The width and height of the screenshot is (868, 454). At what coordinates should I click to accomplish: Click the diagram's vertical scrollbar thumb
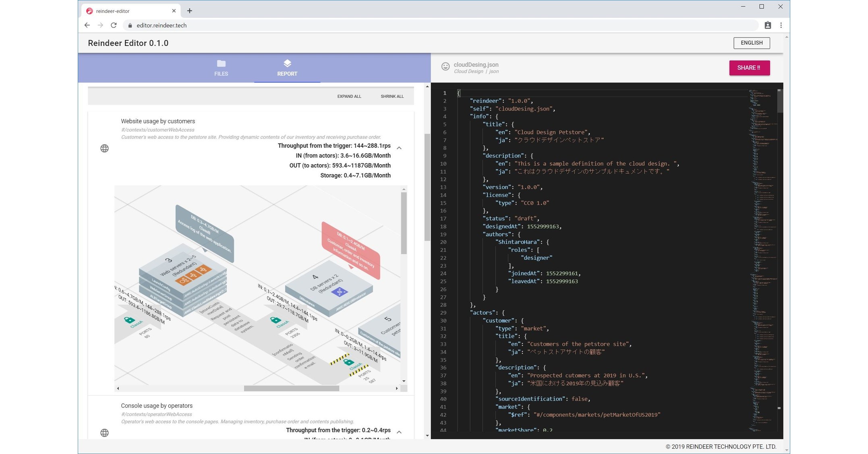[404, 223]
